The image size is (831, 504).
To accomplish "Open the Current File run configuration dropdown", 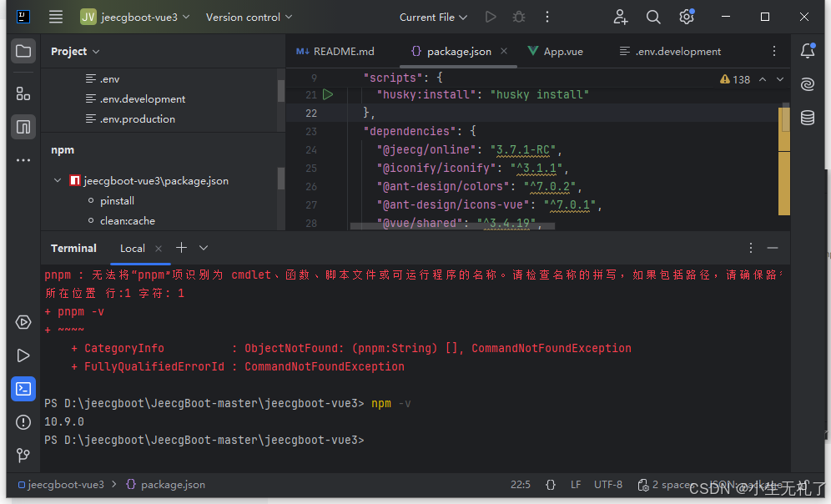I will click(433, 17).
